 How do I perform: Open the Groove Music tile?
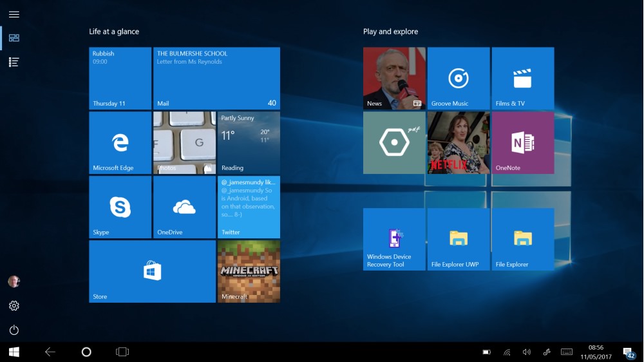[459, 78]
